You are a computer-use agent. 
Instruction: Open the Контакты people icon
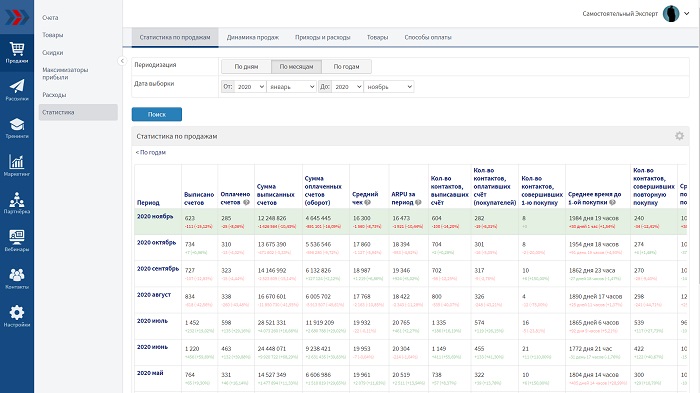pos(17,278)
